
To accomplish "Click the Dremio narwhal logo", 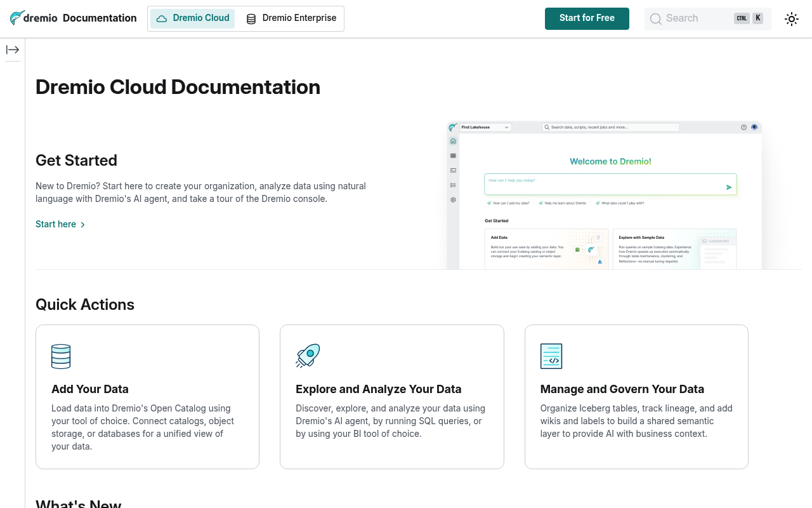I will tap(34, 18).
